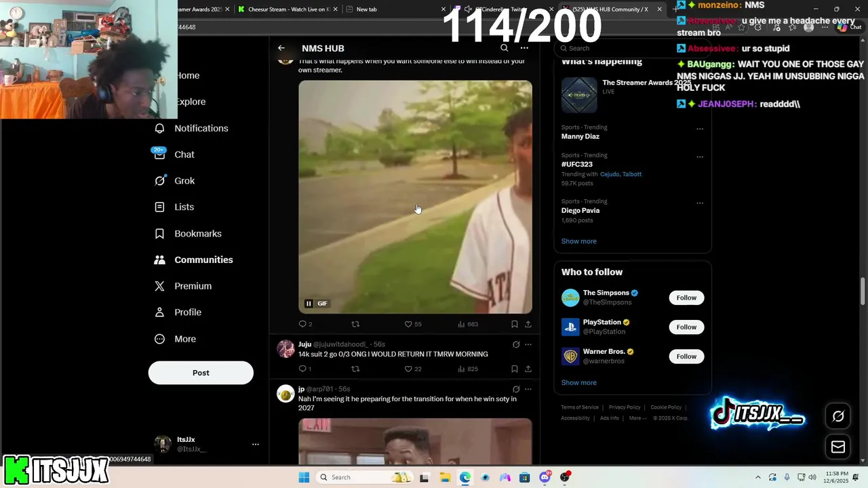
Task: Like the GIF post with 55 likes
Action: coord(413,324)
